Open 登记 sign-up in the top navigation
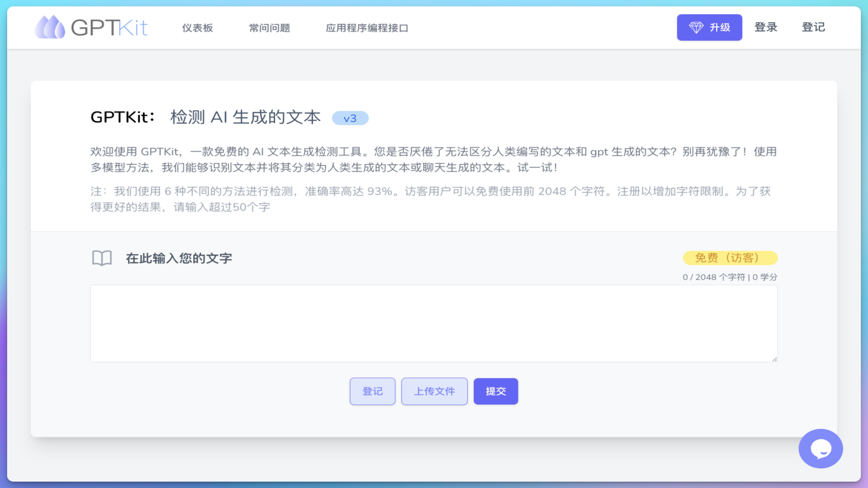 [x=813, y=27]
